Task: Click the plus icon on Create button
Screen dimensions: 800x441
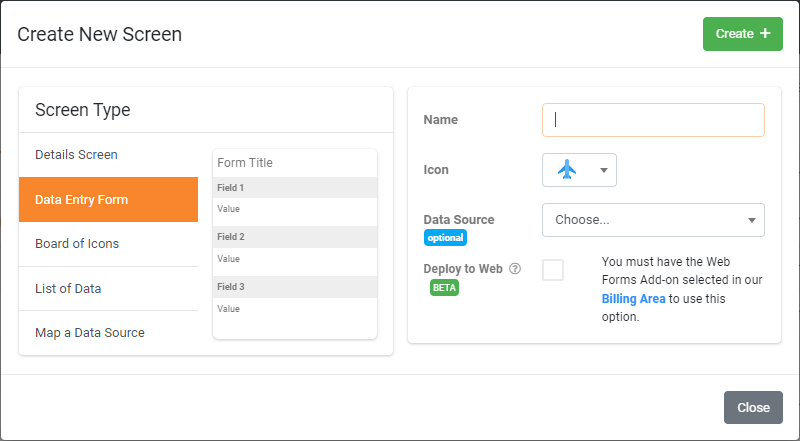Action: (765, 33)
